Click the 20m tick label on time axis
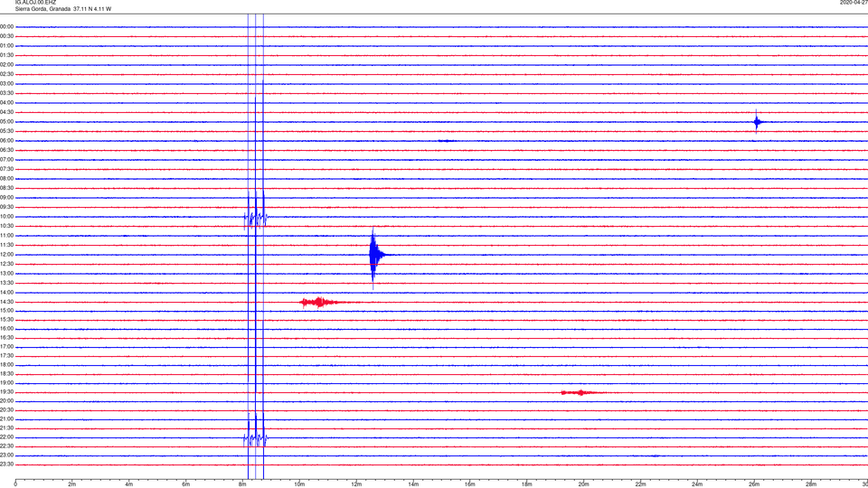Screen dimensions: 868x488 [x=583, y=484]
